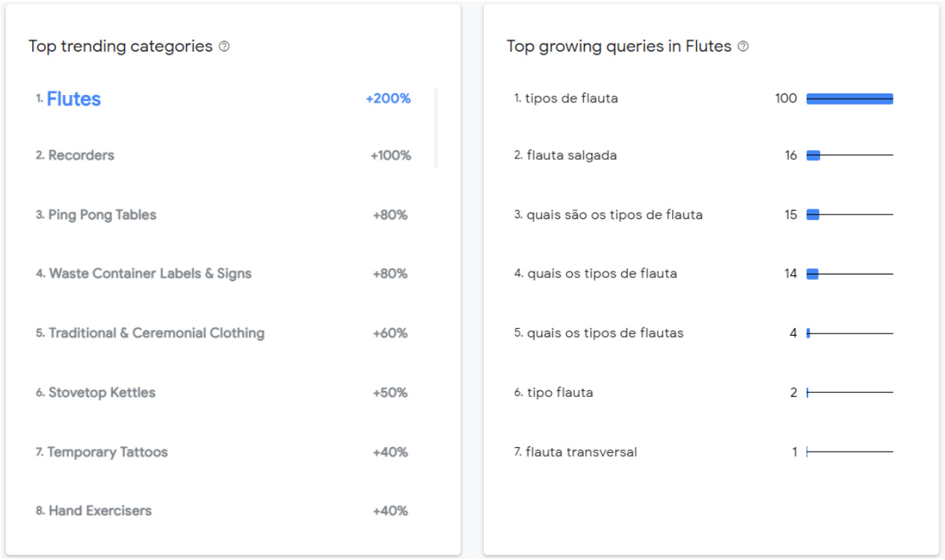Click the full bar for 'tipos de flauta'
This screenshot has width=945, height=560.
[849, 99]
